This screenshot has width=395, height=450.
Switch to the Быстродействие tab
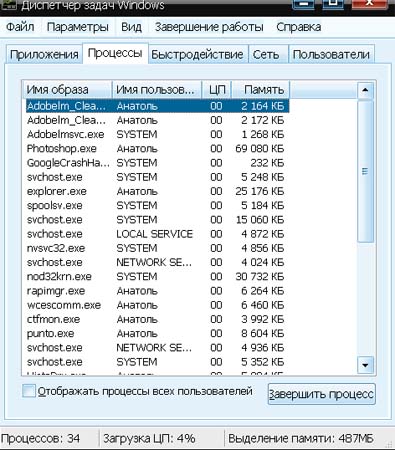pyautogui.click(x=197, y=54)
